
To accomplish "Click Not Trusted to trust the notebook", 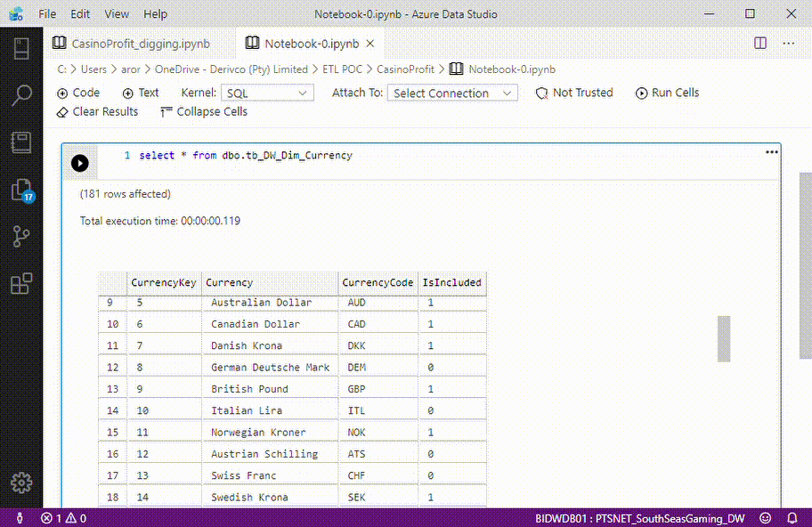I will (x=574, y=93).
